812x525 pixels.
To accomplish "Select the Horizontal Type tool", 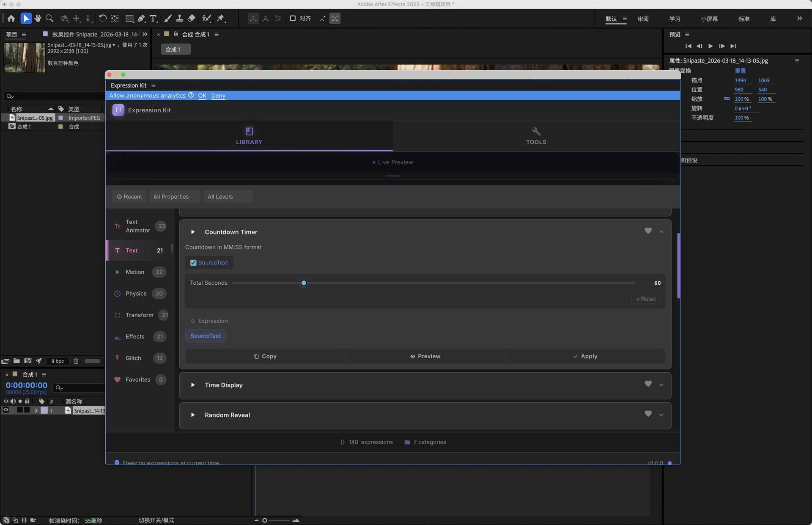I will pos(153,18).
